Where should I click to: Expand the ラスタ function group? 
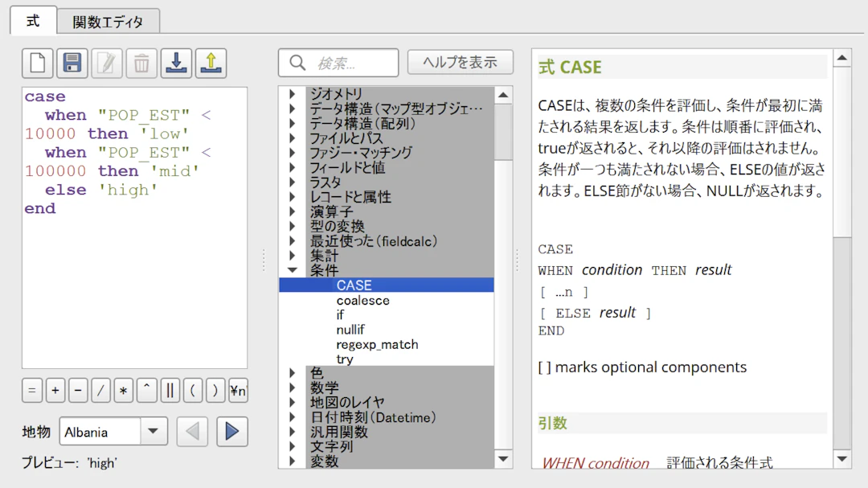[293, 182]
